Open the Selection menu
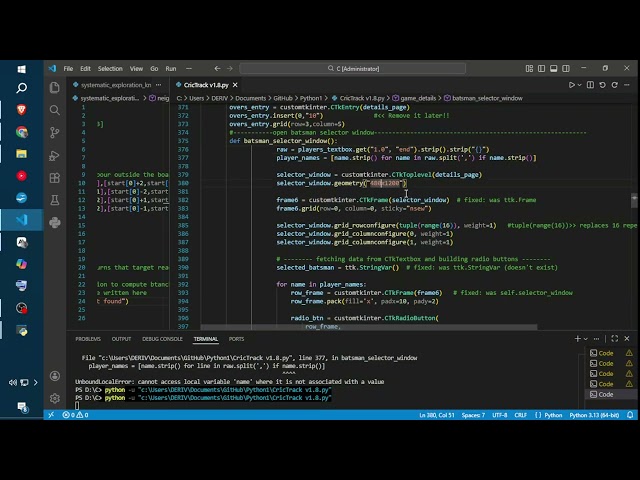Viewport: 640px width, 480px height. click(x=110, y=69)
